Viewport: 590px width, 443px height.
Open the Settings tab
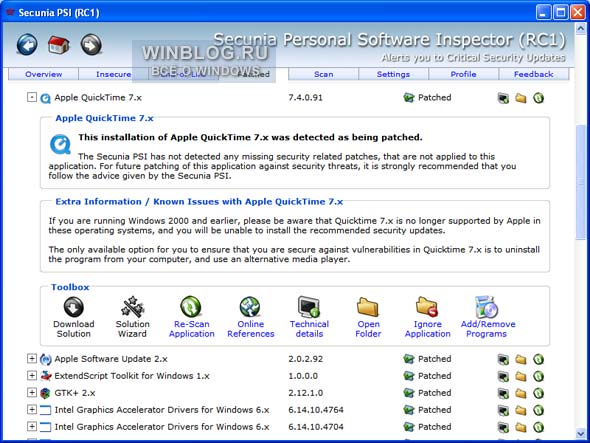pyautogui.click(x=394, y=74)
